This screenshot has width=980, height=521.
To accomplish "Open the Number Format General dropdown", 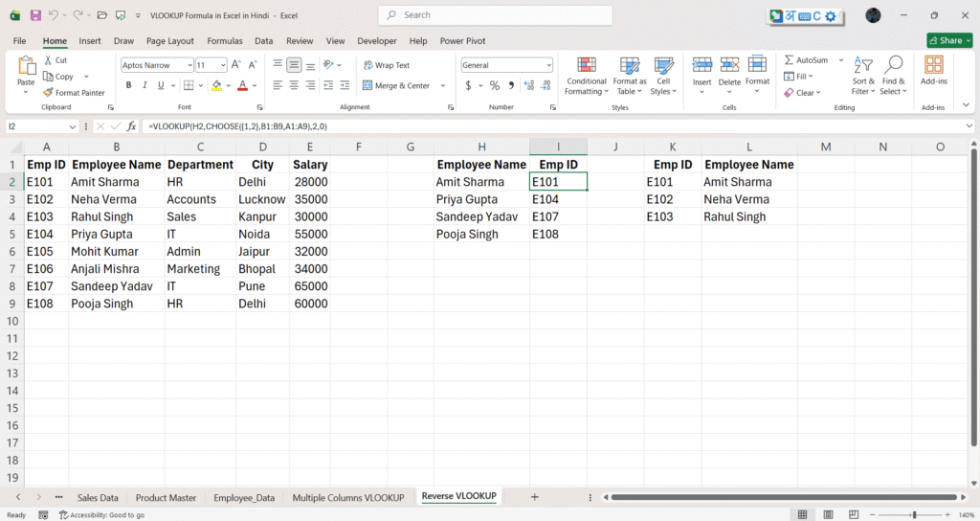I will tap(548, 65).
